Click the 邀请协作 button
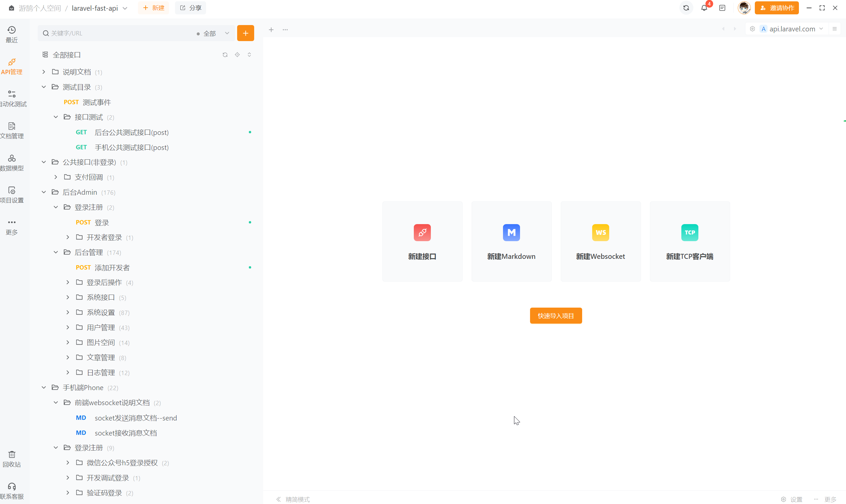The image size is (846, 504). (776, 8)
